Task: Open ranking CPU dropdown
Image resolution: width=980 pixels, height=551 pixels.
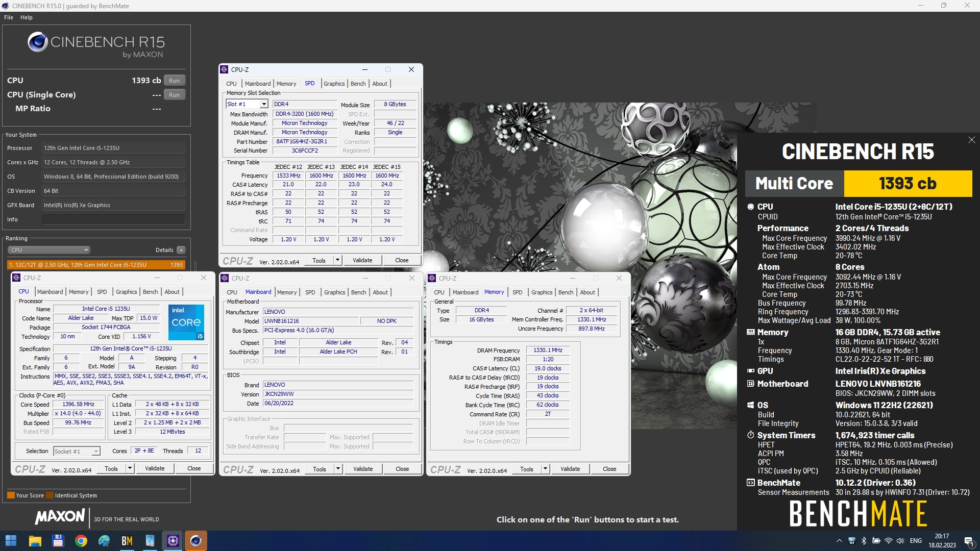Action: [49, 250]
